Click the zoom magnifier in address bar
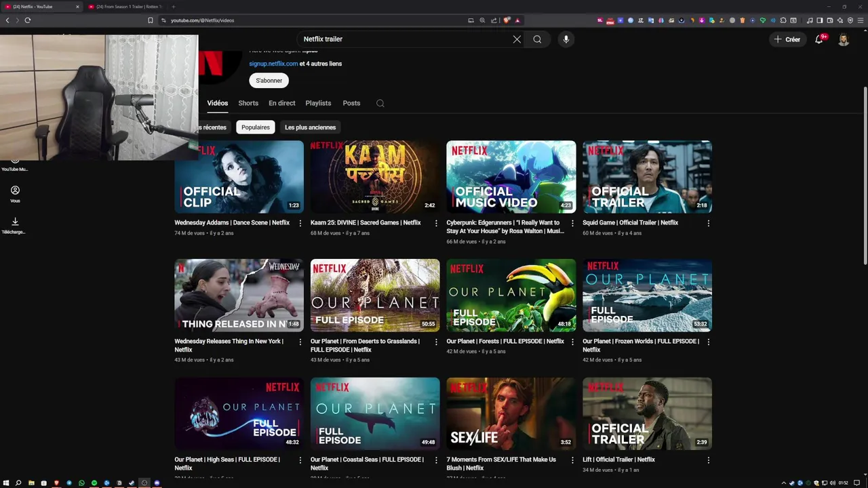The height and width of the screenshot is (488, 868). [482, 20]
